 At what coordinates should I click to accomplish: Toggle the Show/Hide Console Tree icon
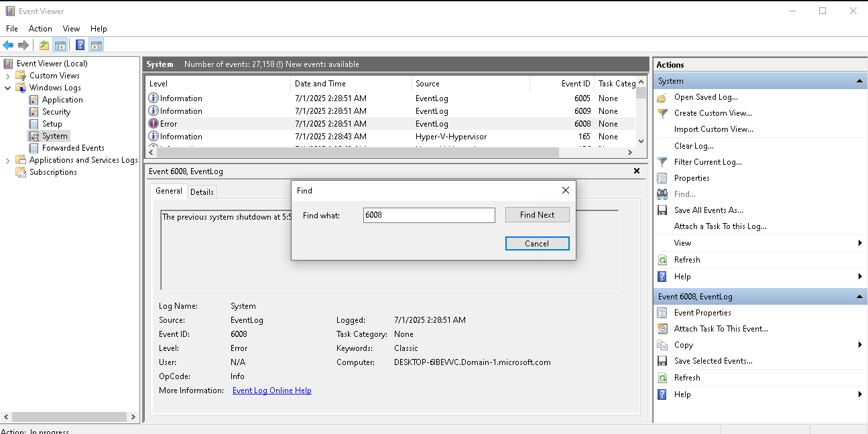[60, 46]
